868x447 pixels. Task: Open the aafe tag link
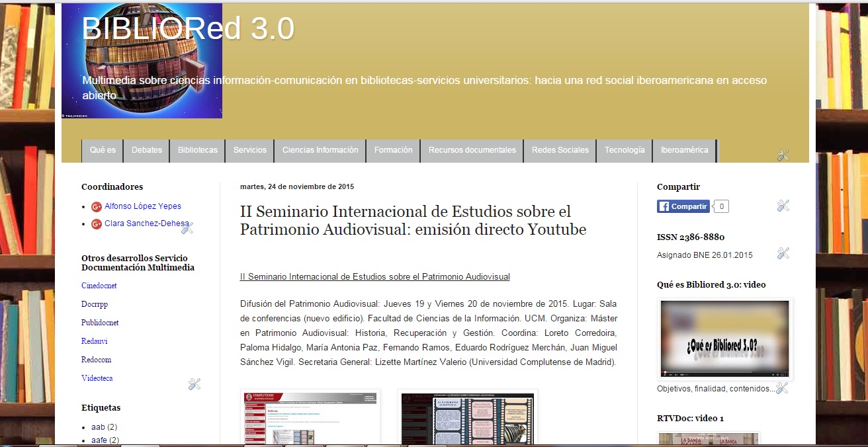point(99,440)
